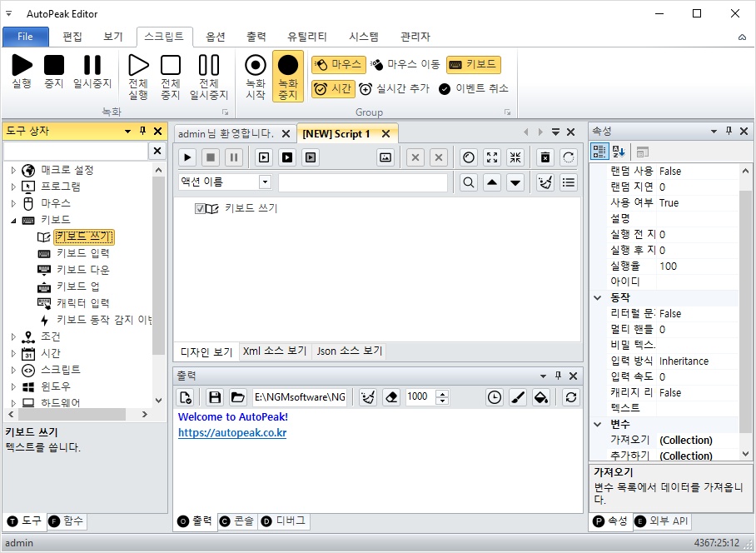This screenshot has height=553, width=756.
Task: Toggle 마우스 이동 recording option
Action: tap(405, 65)
